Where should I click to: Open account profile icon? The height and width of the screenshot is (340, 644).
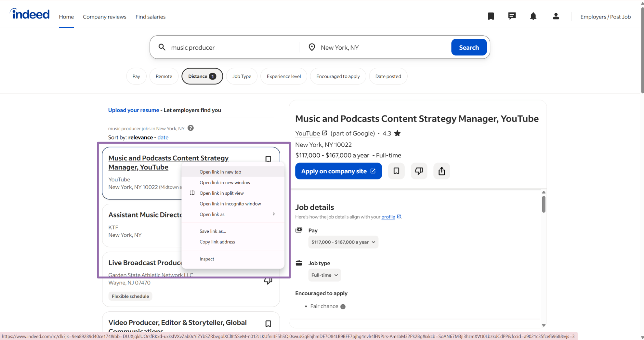(x=556, y=16)
